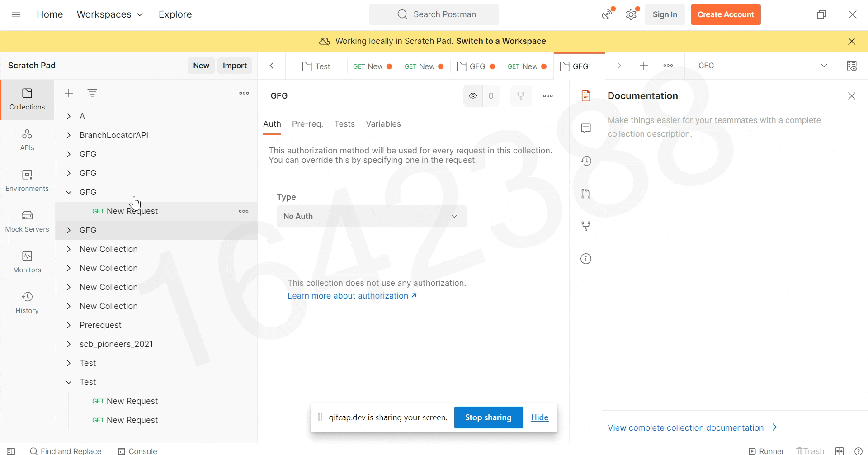This screenshot has height=455, width=868.
Task: Open Find and Replace
Action: pos(66,451)
